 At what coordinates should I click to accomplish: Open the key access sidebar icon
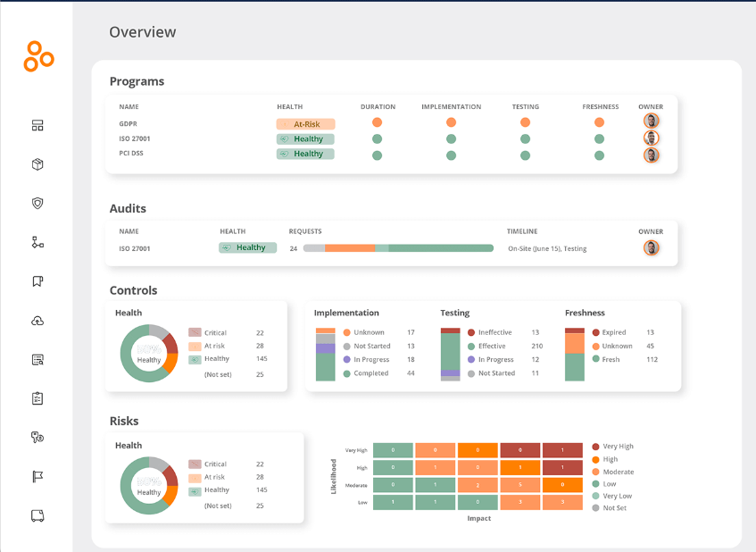coord(37,437)
